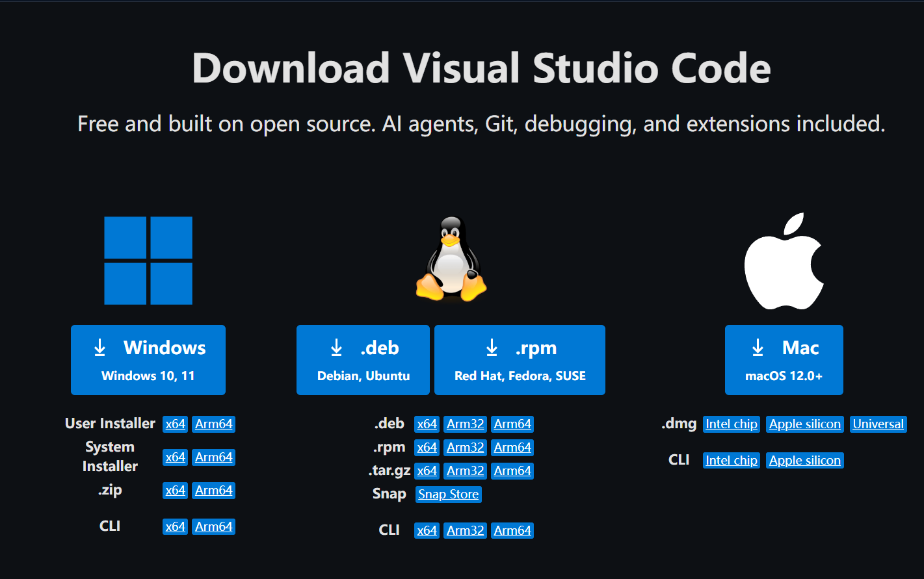Click the 'User Installer' label
This screenshot has height=579, width=924.
pos(110,424)
